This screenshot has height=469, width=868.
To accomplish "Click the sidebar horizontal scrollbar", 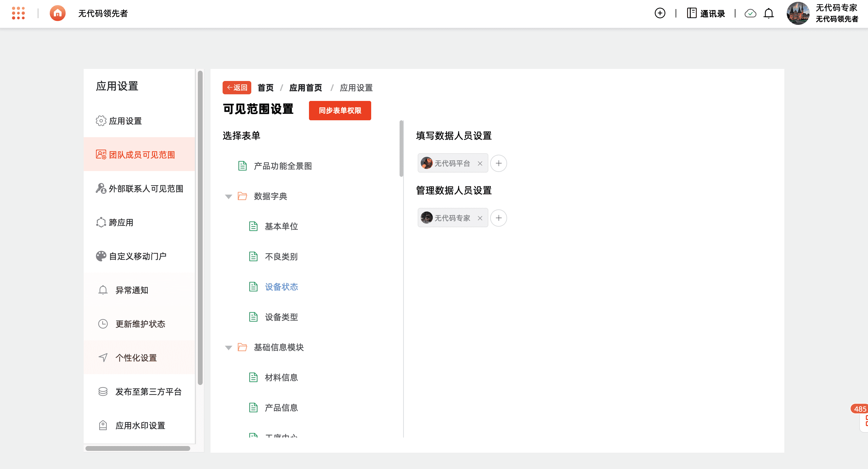I will (x=137, y=448).
